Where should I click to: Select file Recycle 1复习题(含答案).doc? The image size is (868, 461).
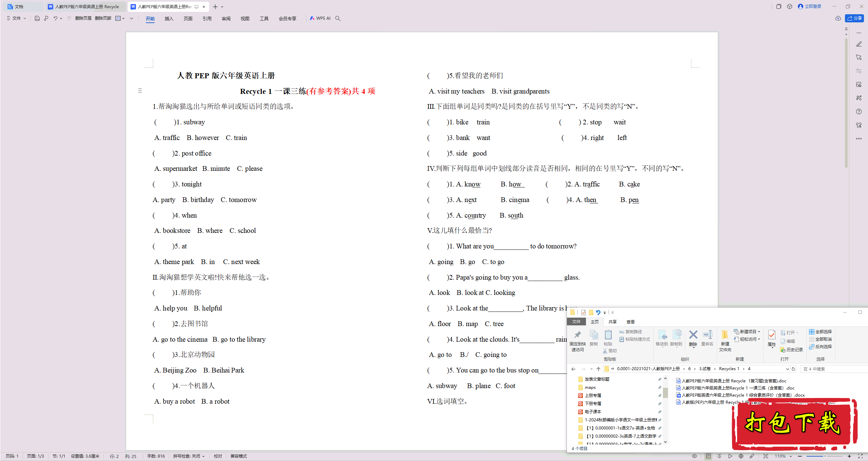[x=731, y=381]
